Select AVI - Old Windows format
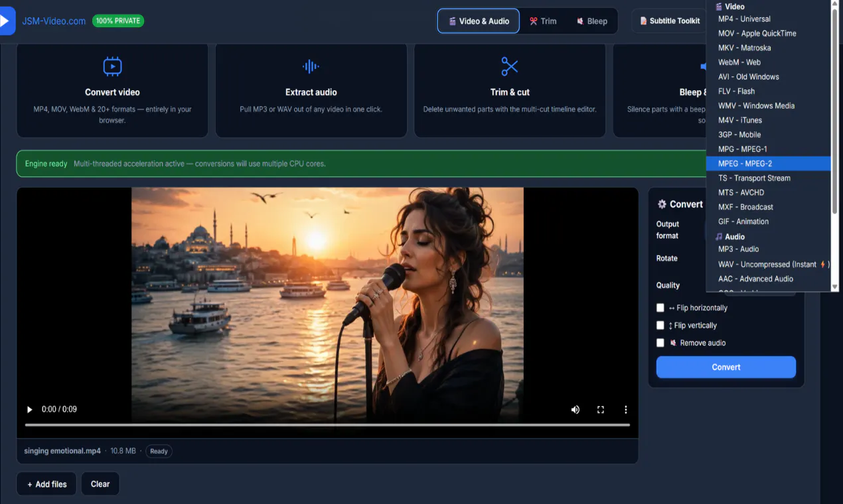The height and width of the screenshot is (504, 843). 769,77
